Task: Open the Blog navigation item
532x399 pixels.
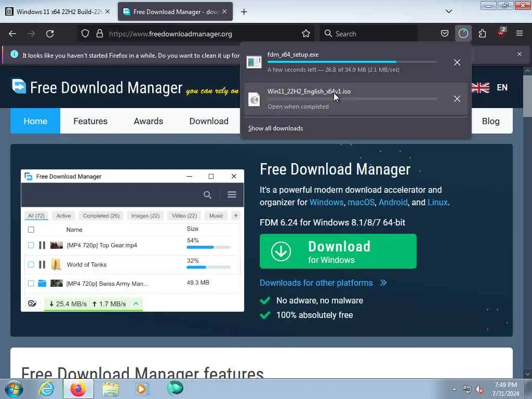Action: [490, 121]
